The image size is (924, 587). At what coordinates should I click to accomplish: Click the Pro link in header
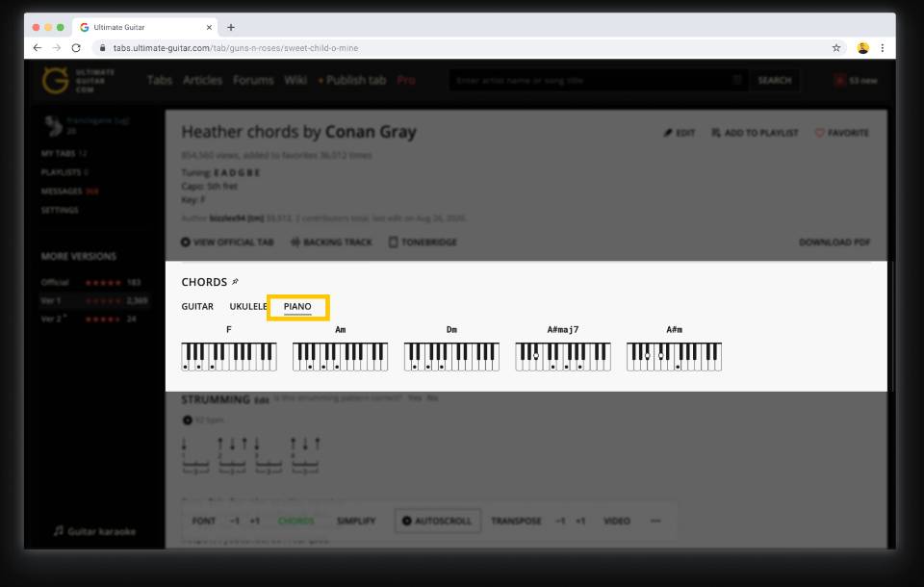point(406,80)
